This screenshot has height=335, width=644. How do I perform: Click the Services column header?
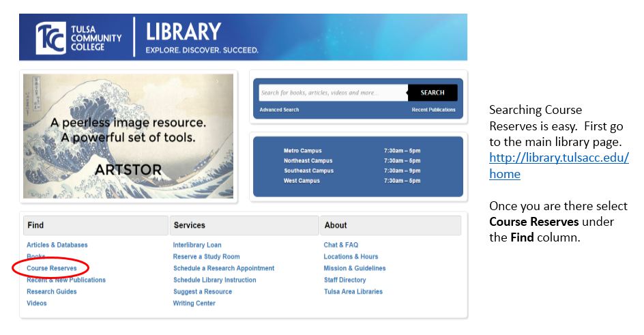click(244, 225)
